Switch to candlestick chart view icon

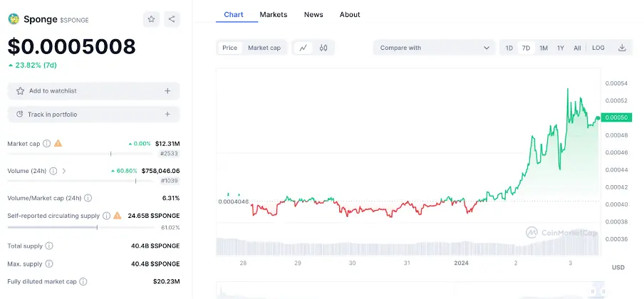tap(323, 48)
